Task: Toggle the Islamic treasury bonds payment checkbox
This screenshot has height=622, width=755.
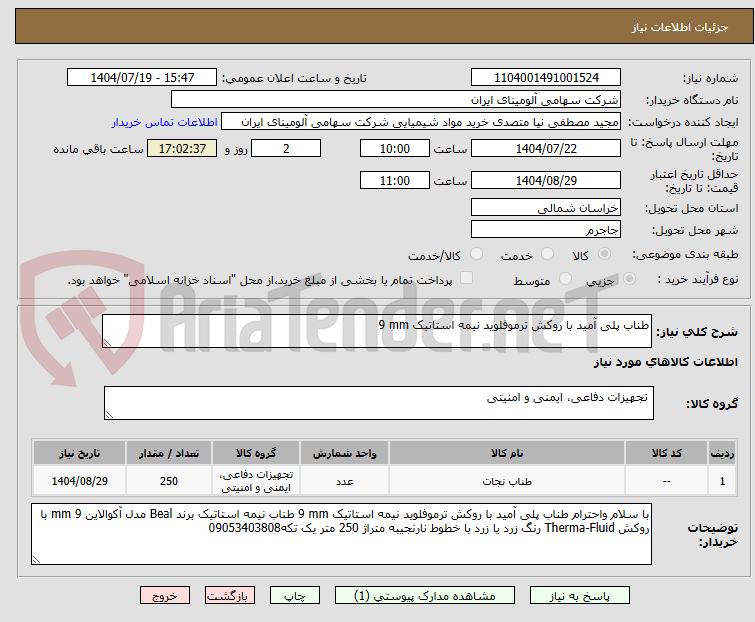Action: [467, 277]
